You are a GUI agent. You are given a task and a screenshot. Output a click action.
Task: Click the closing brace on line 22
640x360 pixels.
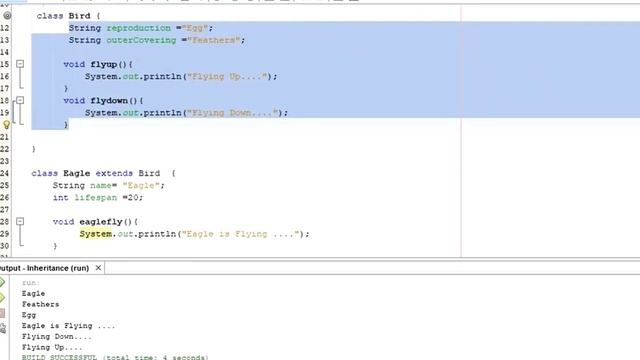(33, 149)
